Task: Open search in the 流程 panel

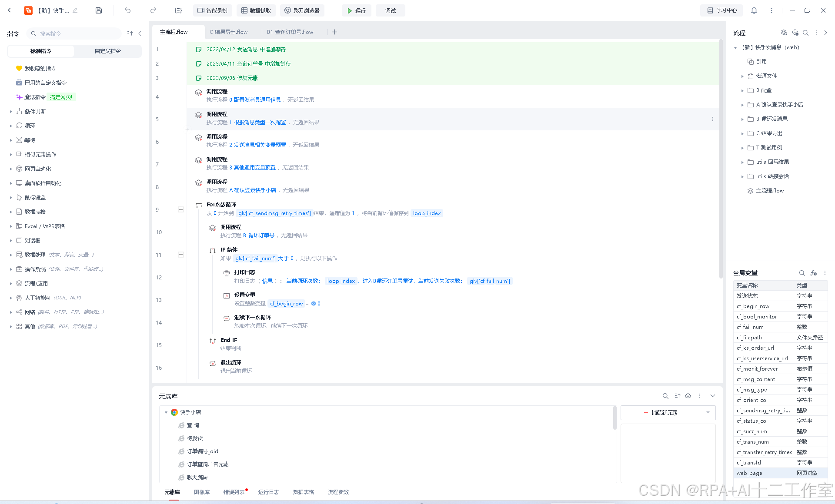Action: [x=806, y=33]
